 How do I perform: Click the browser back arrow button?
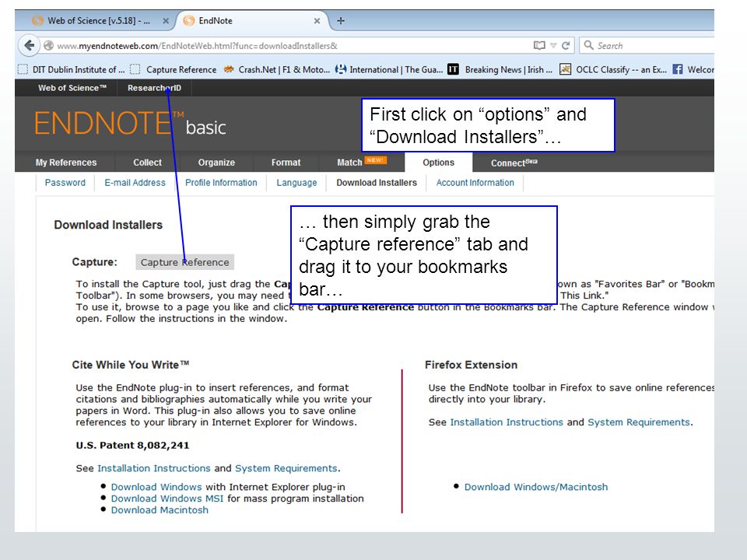click(x=29, y=46)
